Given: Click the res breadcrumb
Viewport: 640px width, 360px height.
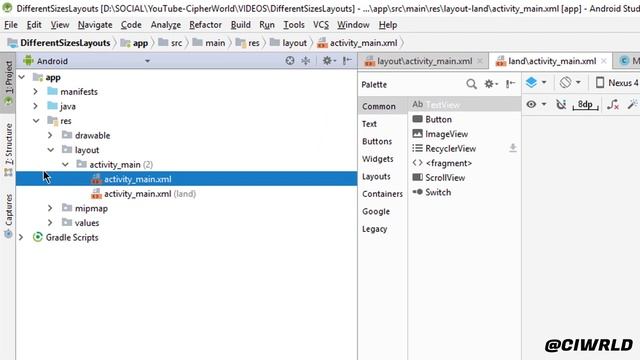Looking at the screenshot, I should [248, 43].
